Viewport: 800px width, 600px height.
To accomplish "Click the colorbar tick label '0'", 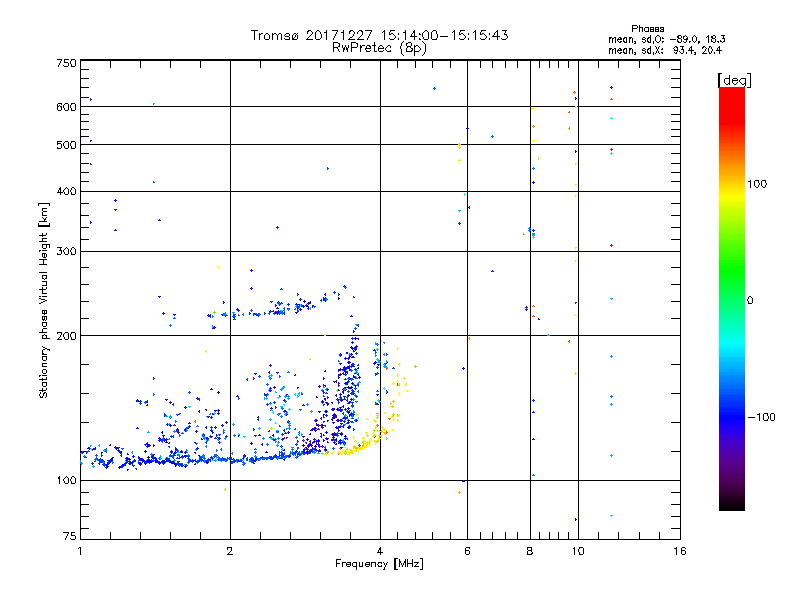I will [750, 301].
